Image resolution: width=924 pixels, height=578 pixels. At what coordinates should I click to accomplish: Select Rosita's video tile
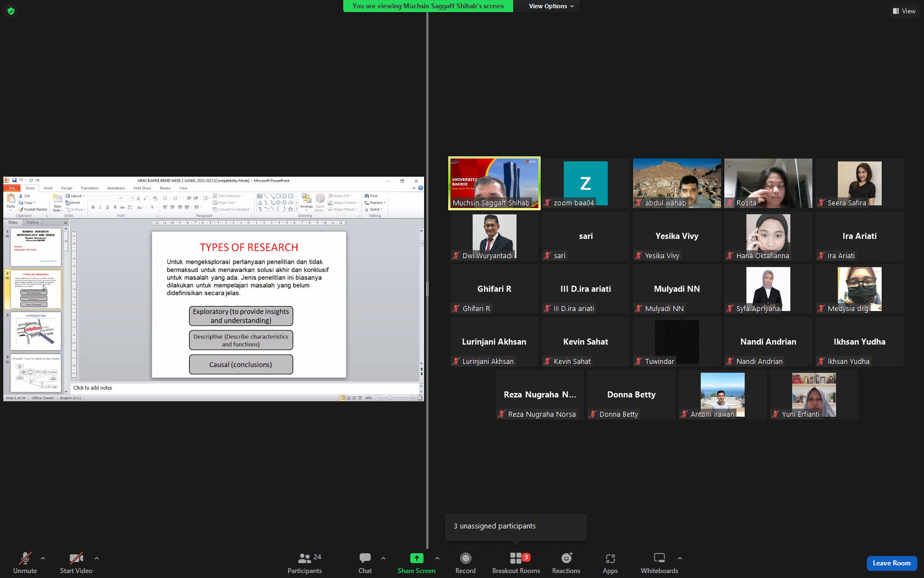coord(768,183)
